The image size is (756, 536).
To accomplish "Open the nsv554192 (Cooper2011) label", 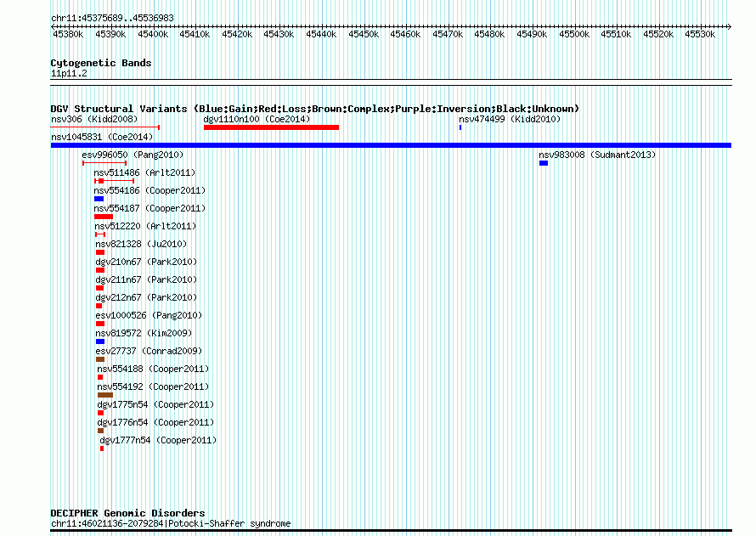I will (x=153, y=386).
